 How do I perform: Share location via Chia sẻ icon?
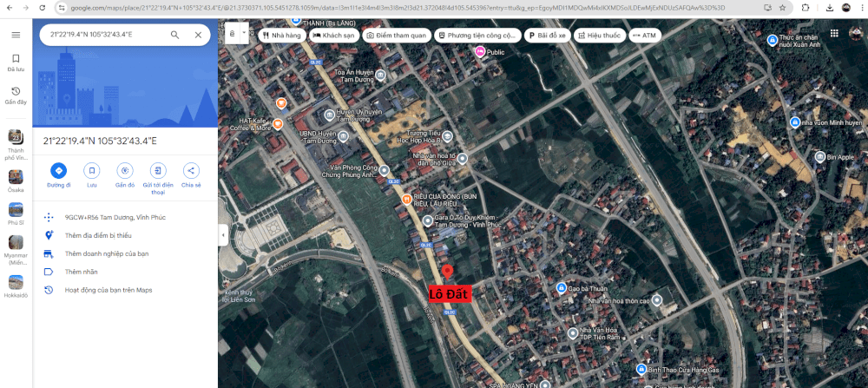pyautogui.click(x=191, y=170)
